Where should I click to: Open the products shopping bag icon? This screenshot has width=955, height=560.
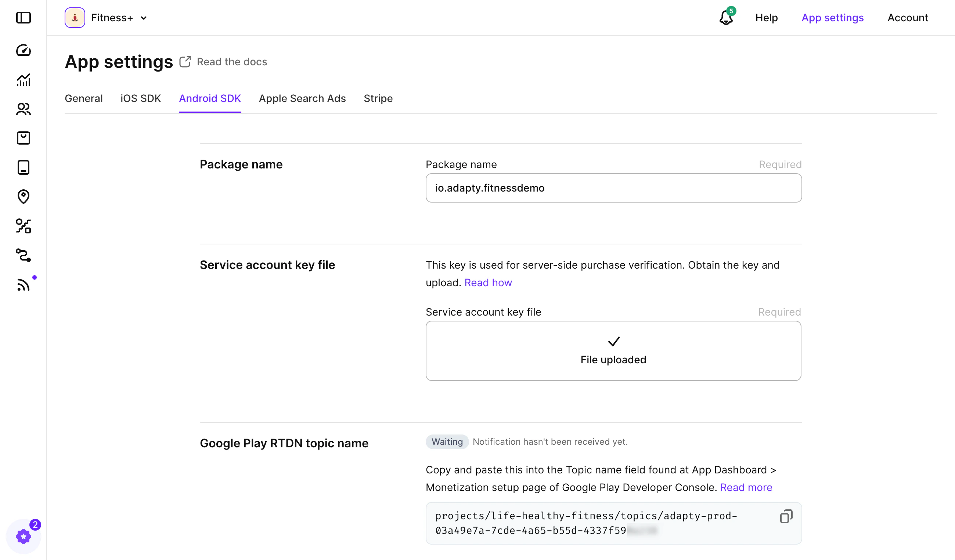coord(24,138)
